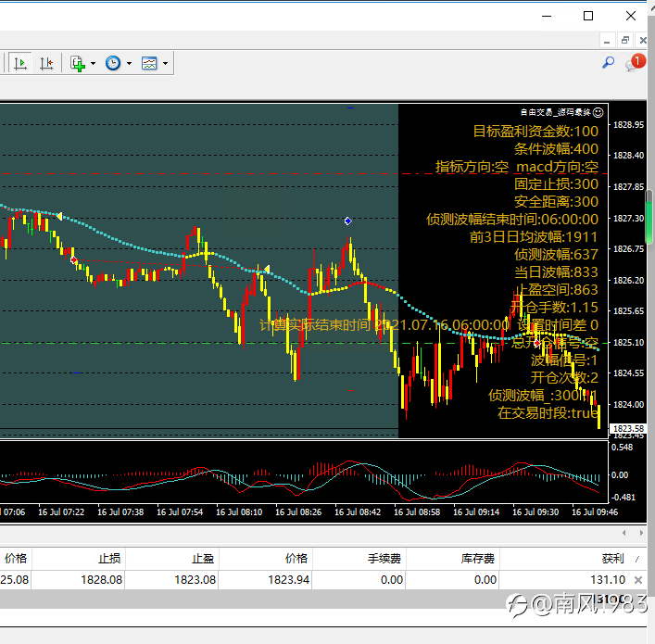This screenshot has height=644, width=655.
Task: Click price scale label 1825.10
Action: [628, 342]
